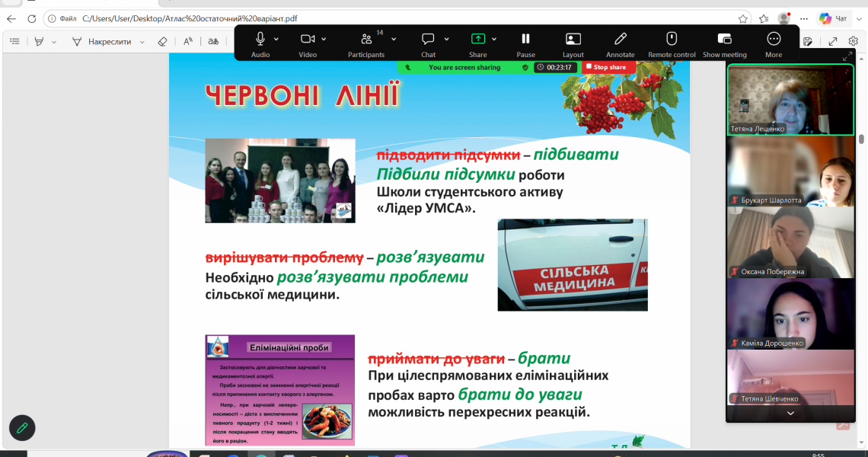Expand the Chat options arrow
Screen dimensions: 868x457
[x=447, y=40]
